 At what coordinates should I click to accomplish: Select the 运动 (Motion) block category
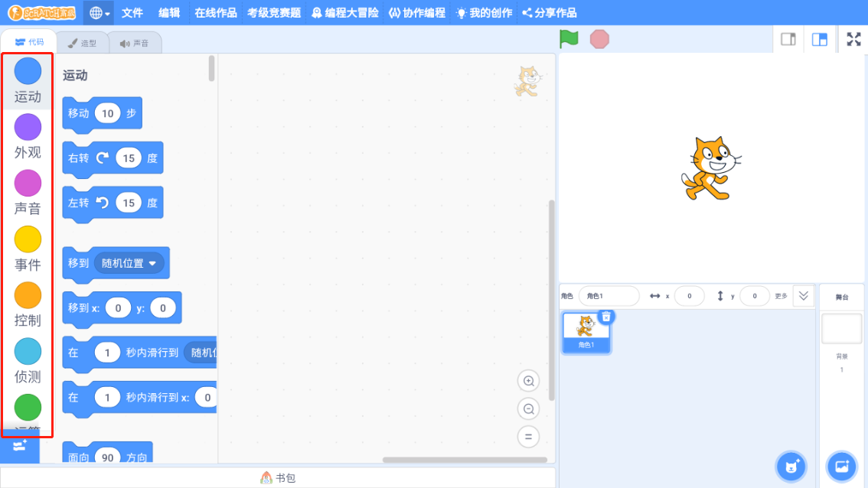[28, 79]
